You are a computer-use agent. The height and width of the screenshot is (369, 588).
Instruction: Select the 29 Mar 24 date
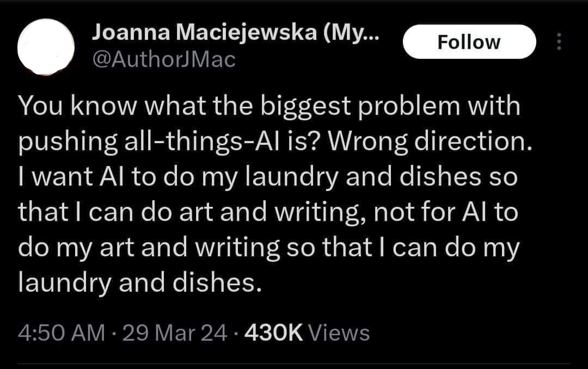[175, 333]
